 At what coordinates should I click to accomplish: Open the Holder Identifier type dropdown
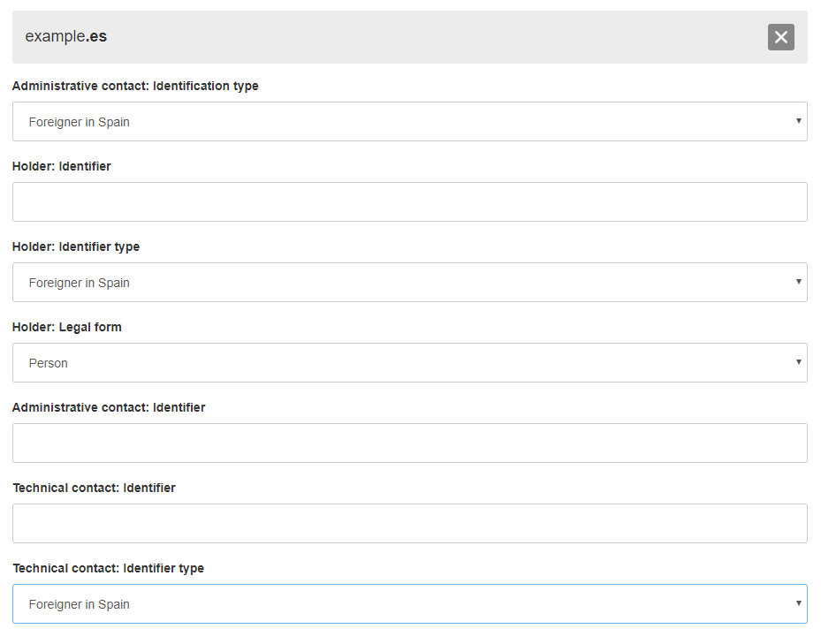[x=409, y=282]
